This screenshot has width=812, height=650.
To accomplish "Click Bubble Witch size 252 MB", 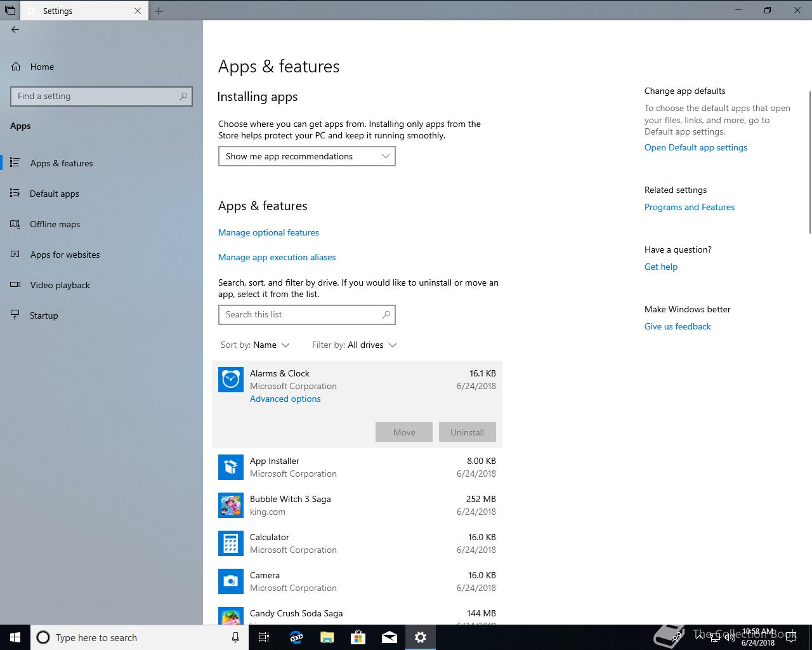I will (x=481, y=499).
